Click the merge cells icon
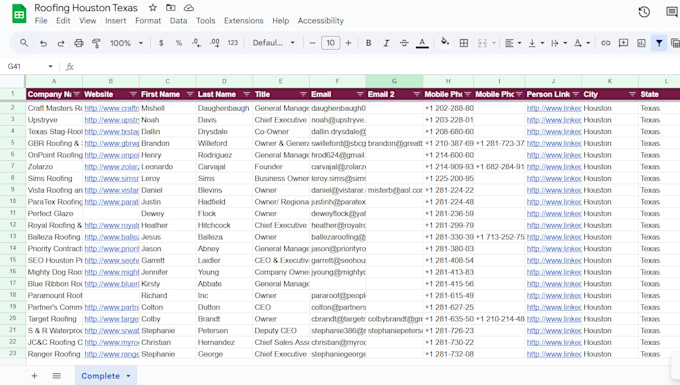The image size is (680, 385). pos(482,43)
